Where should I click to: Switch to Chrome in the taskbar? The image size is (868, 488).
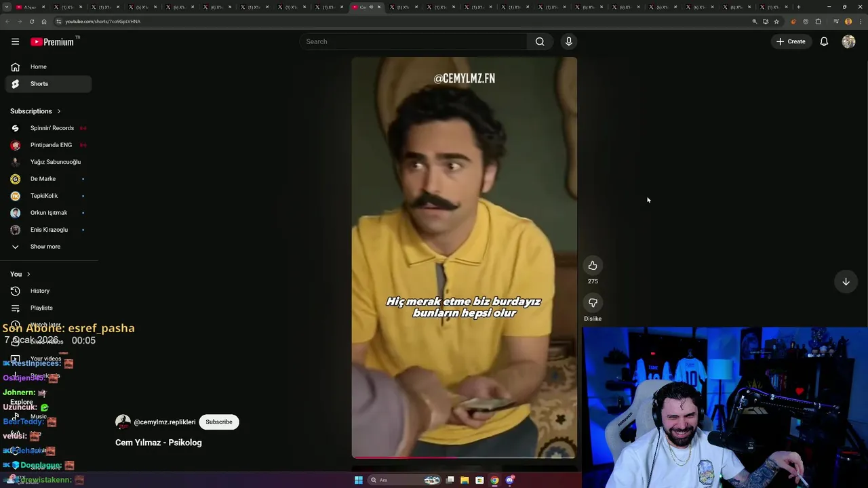click(494, 480)
